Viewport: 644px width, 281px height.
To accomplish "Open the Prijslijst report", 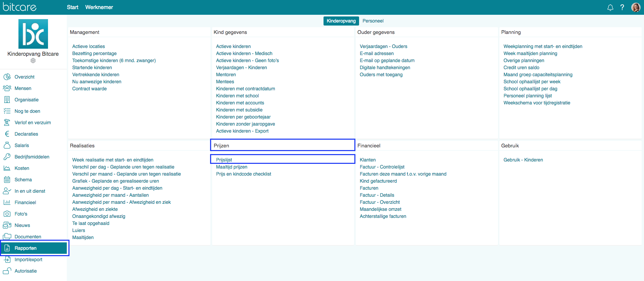I will tap(224, 160).
